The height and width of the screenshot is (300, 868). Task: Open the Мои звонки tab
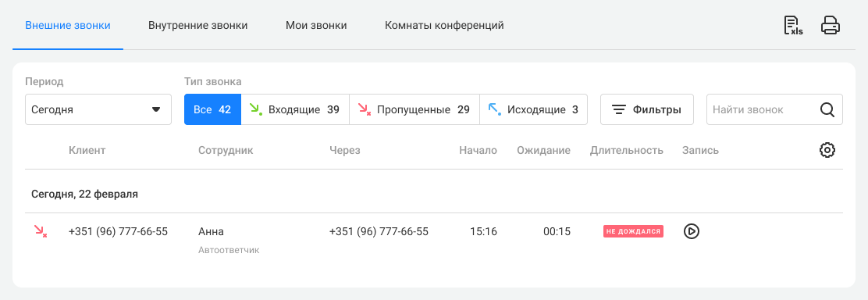point(316,26)
